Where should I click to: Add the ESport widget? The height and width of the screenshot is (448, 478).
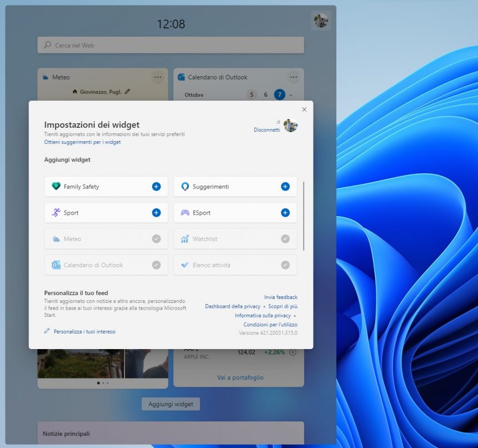click(x=284, y=212)
